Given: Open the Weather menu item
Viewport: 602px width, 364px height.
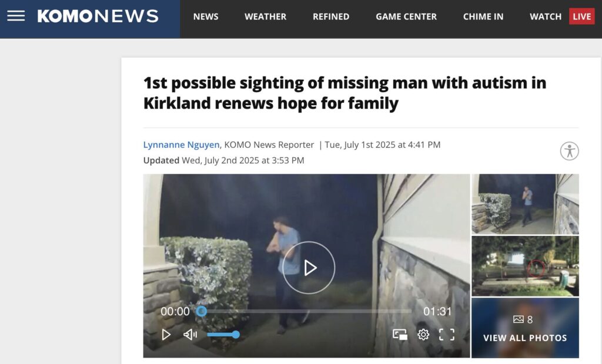Looking at the screenshot, I should point(265,17).
